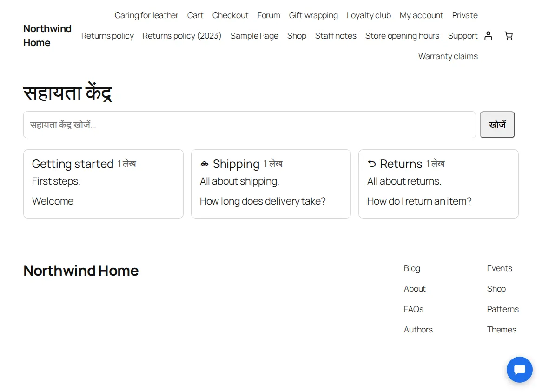542x392 pixels.
Task: Open Sample Page in navigation
Action: pyautogui.click(x=254, y=36)
